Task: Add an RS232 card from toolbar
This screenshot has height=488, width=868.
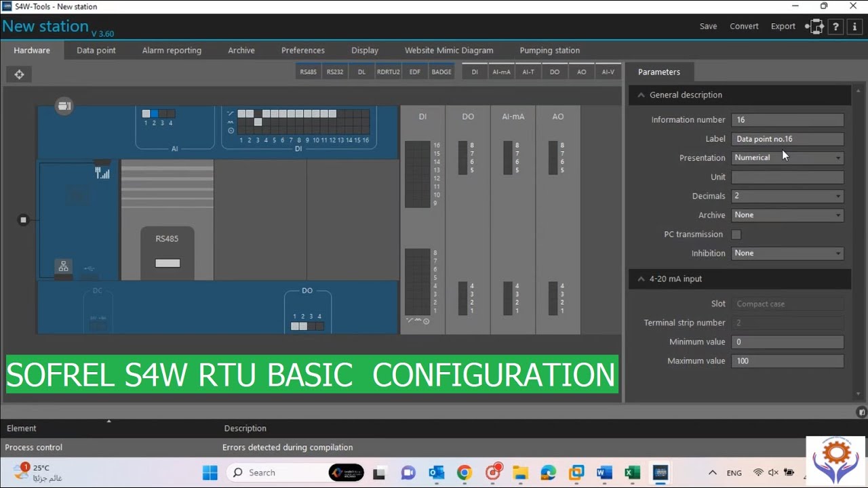Action: 335,72
